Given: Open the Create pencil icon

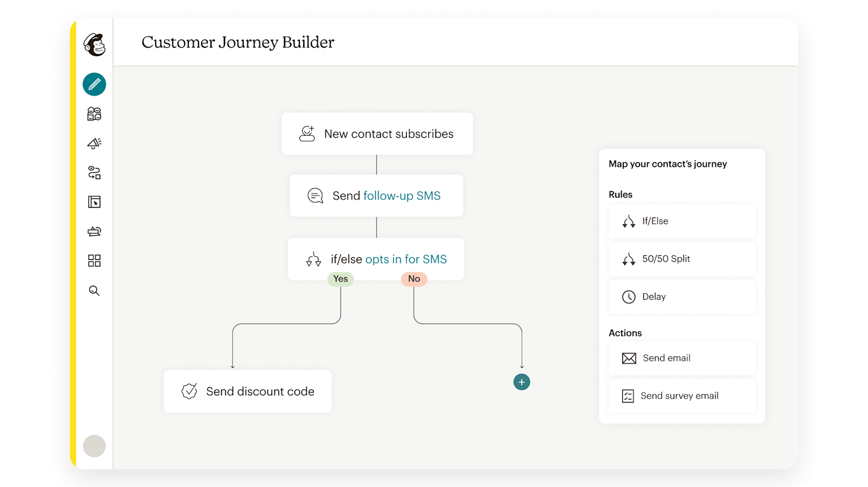Looking at the screenshot, I should pos(94,85).
